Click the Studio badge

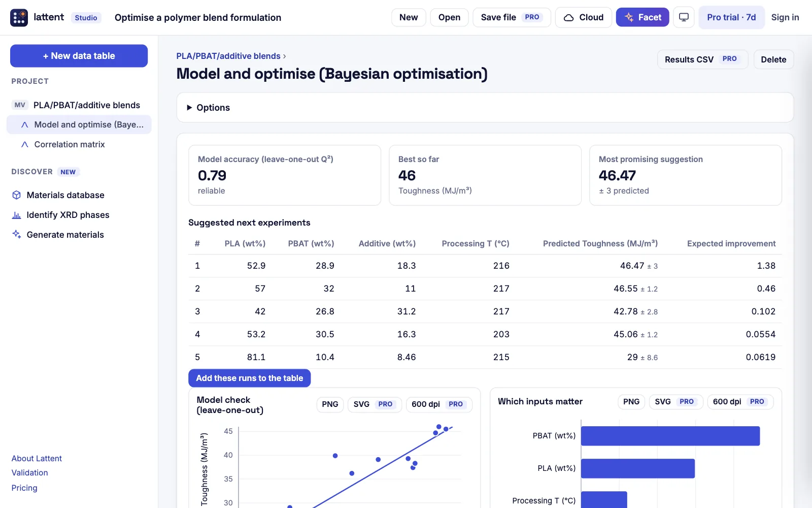click(86, 18)
